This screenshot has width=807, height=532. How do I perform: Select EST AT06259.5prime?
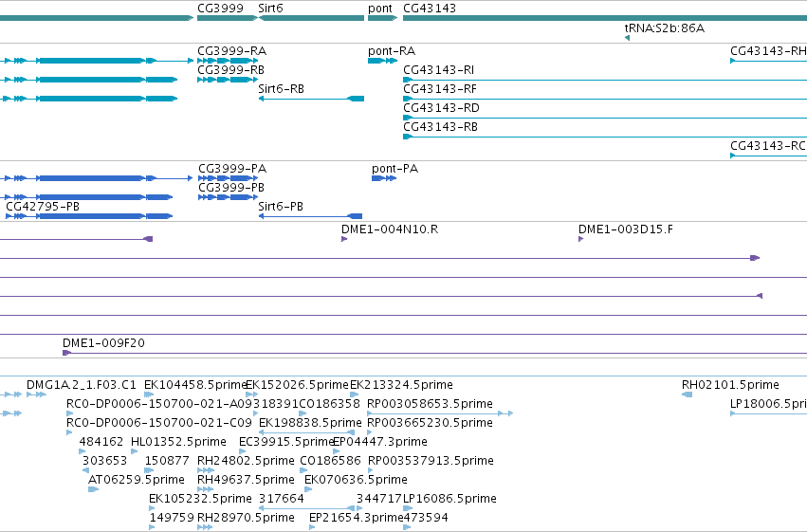pyautogui.click(x=137, y=480)
